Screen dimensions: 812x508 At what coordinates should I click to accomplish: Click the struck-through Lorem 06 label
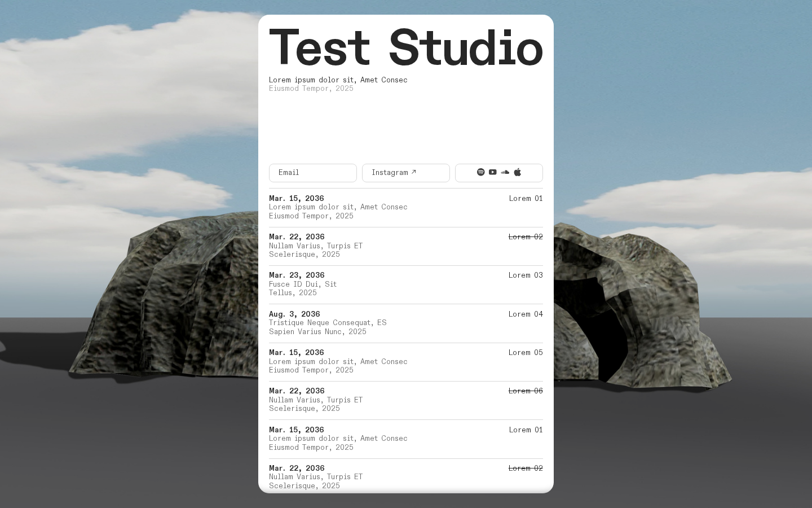tap(526, 391)
